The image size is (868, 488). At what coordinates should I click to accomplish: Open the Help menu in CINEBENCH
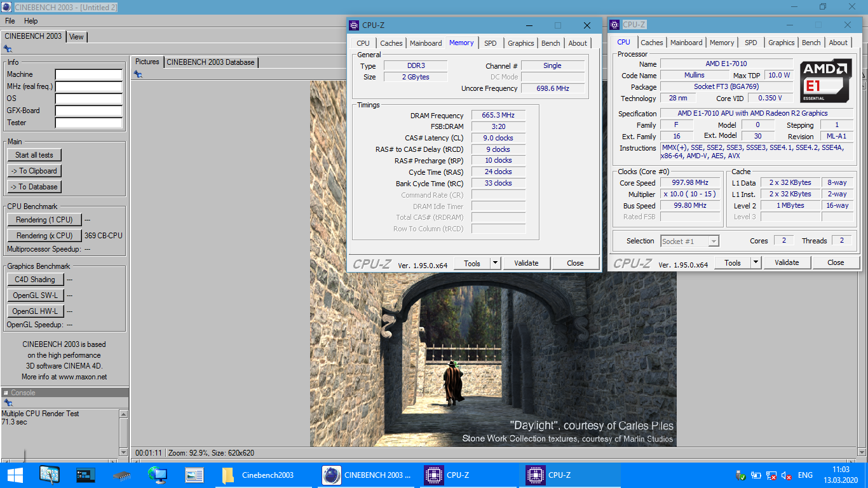click(31, 21)
